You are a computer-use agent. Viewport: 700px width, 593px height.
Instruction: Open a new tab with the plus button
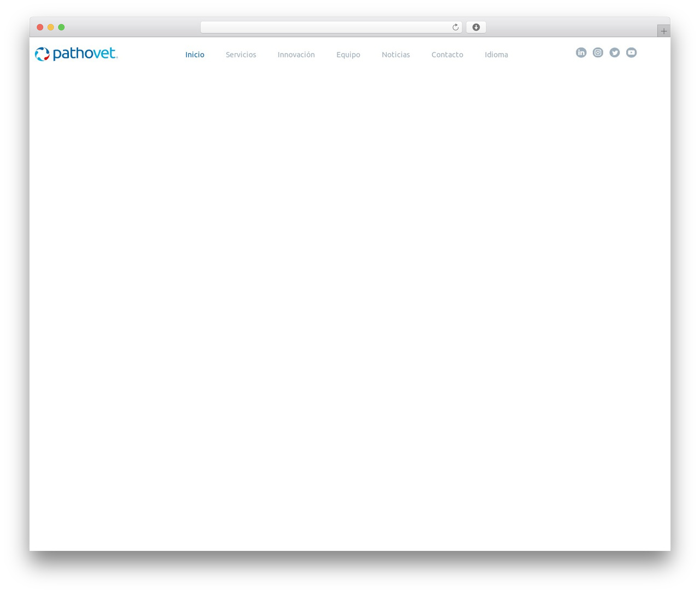[663, 31]
